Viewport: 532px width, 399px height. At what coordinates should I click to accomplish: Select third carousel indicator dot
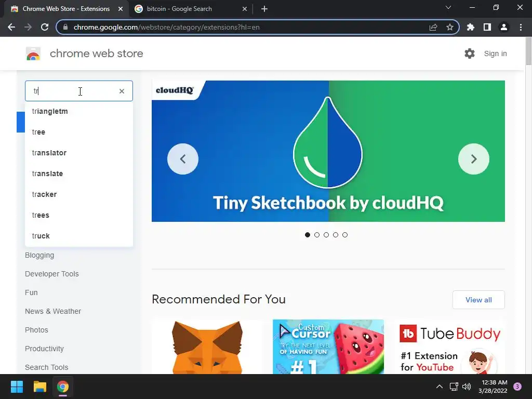[x=326, y=235]
